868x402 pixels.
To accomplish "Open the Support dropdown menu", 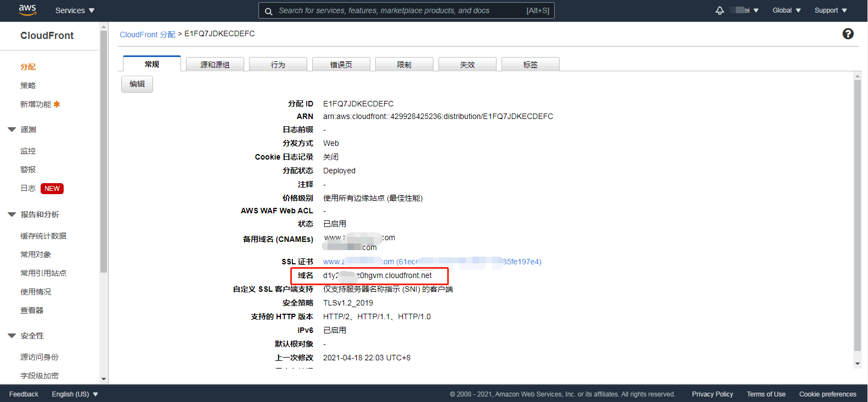I will pos(831,10).
